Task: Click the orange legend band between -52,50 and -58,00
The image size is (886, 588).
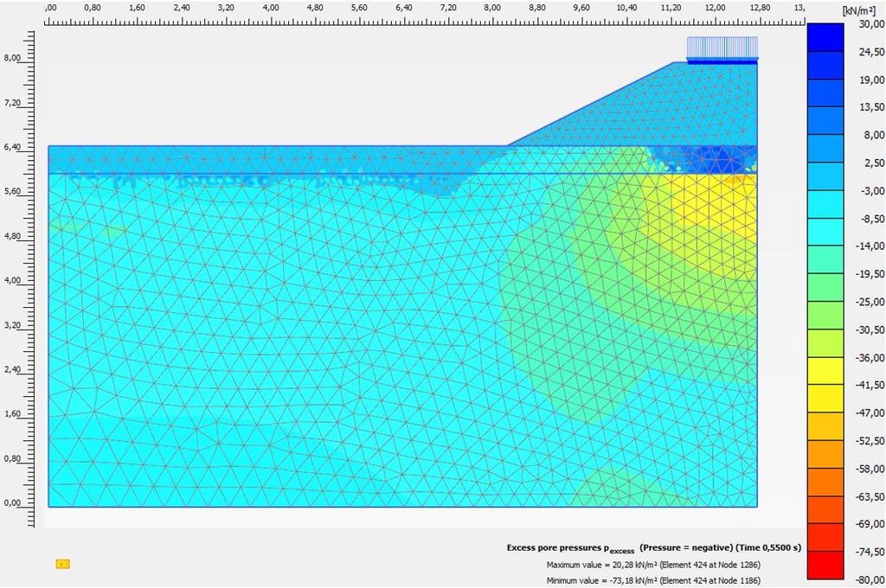Action: [x=825, y=455]
